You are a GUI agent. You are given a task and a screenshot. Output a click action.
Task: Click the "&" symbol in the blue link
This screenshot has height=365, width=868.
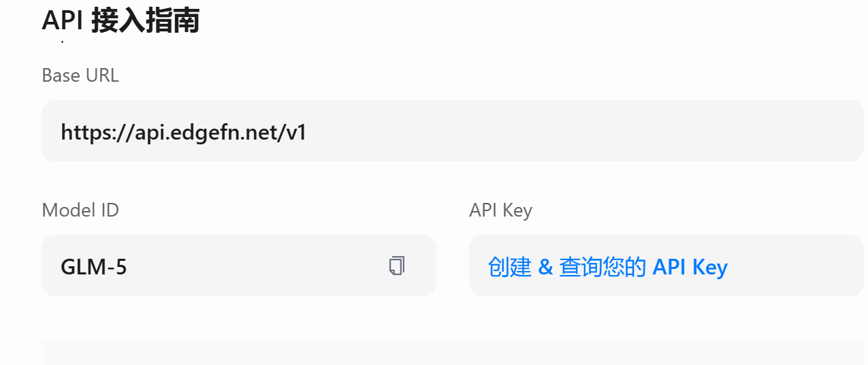coord(545,267)
